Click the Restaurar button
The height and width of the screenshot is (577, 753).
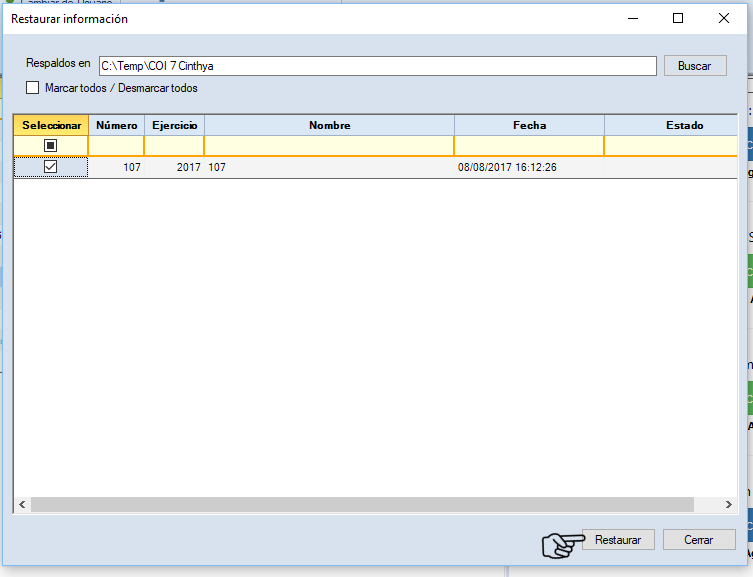[618, 539]
